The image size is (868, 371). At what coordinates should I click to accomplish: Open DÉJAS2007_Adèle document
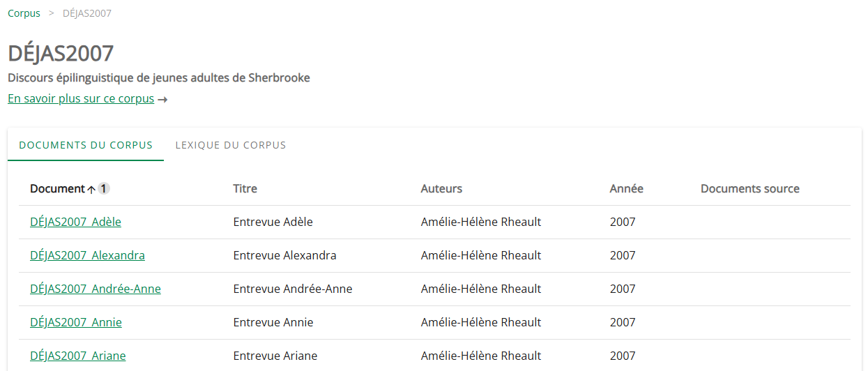click(x=75, y=222)
